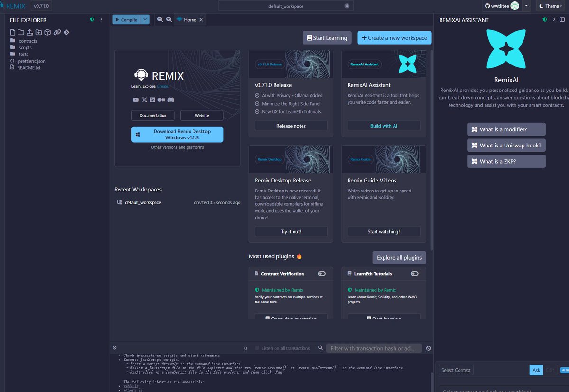
Task: Close the Home tab
Action: [201, 20]
